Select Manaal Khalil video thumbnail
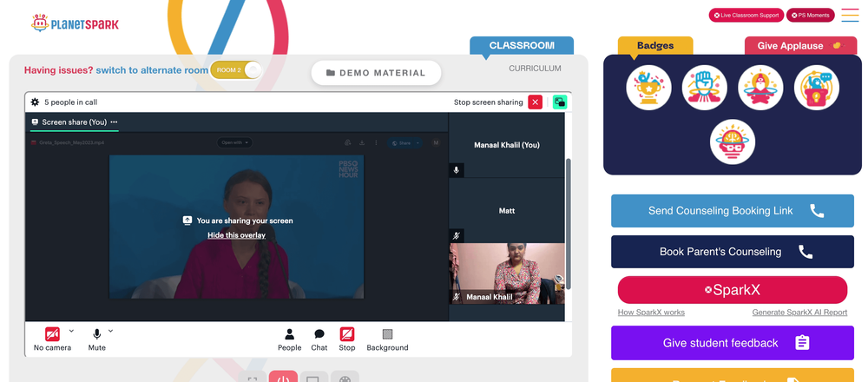Viewport: 868px width, 382px height. tap(507, 273)
